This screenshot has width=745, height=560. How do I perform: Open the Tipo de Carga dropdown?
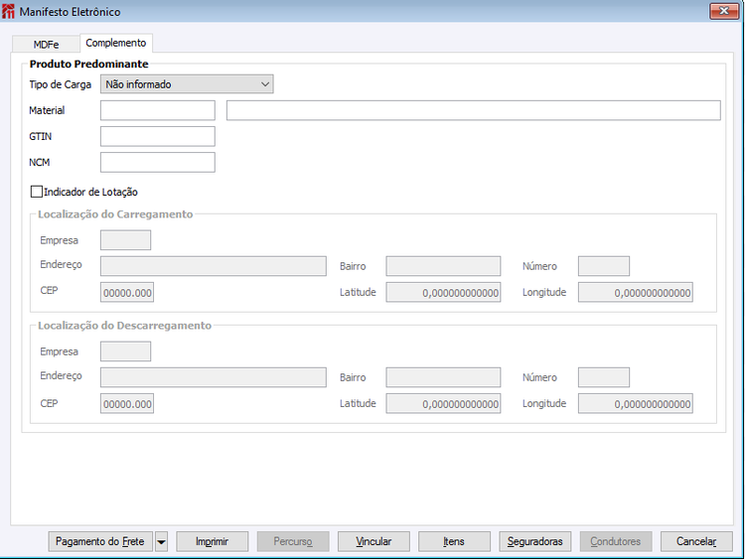187,84
